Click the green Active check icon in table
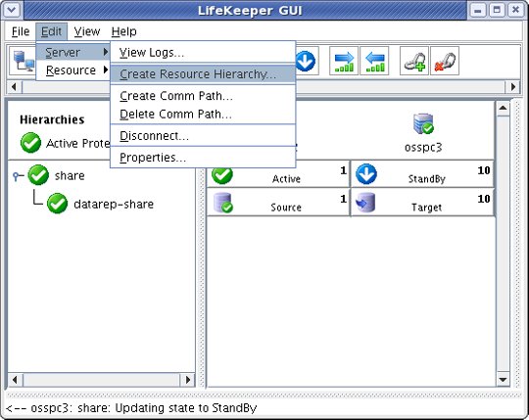 pyautogui.click(x=222, y=175)
